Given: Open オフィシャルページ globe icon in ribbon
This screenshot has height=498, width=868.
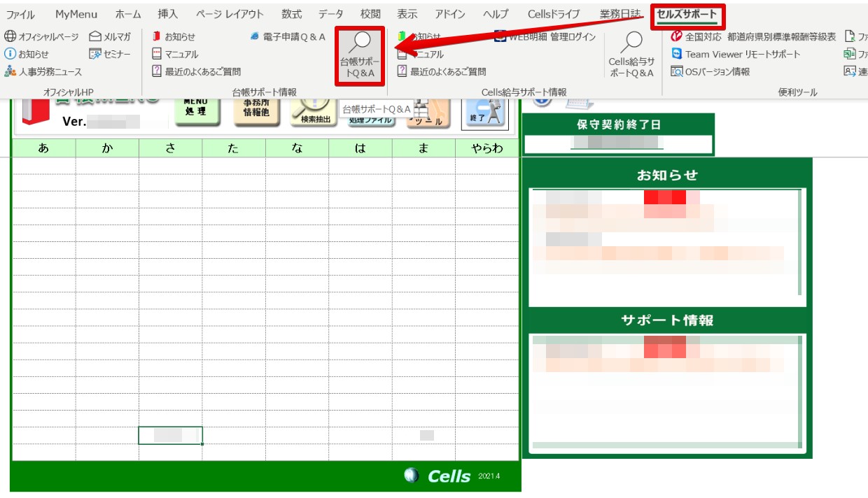Looking at the screenshot, I should coord(41,36).
